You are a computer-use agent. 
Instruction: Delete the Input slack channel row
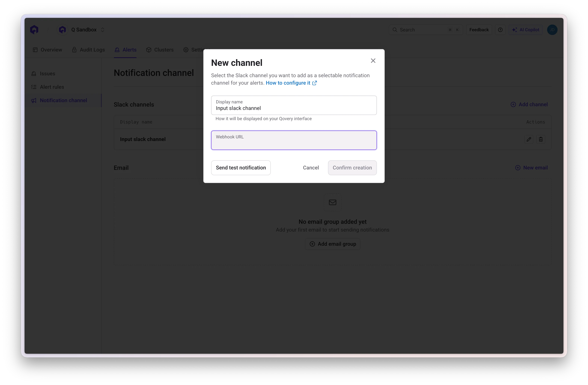coord(541,139)
